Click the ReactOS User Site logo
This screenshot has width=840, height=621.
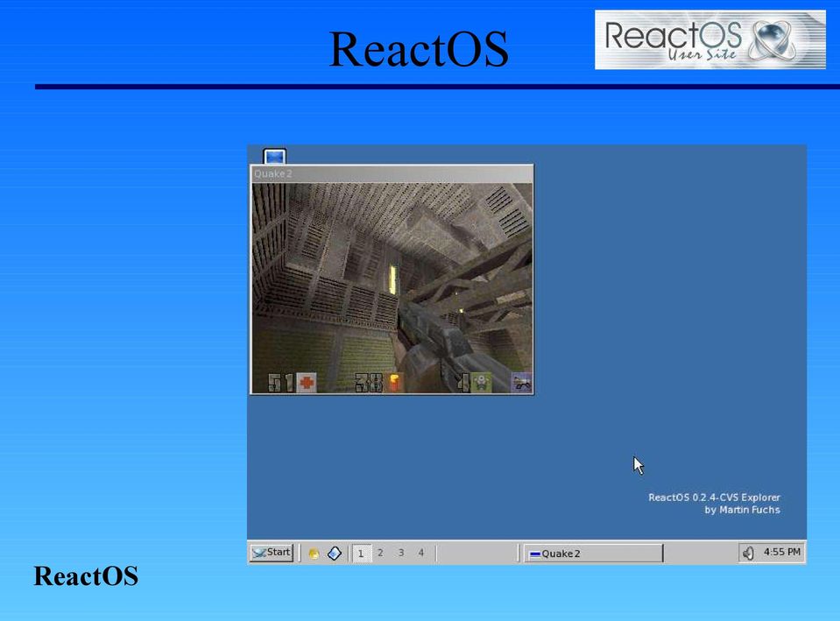pyautogui.click(x=709, y=40)
